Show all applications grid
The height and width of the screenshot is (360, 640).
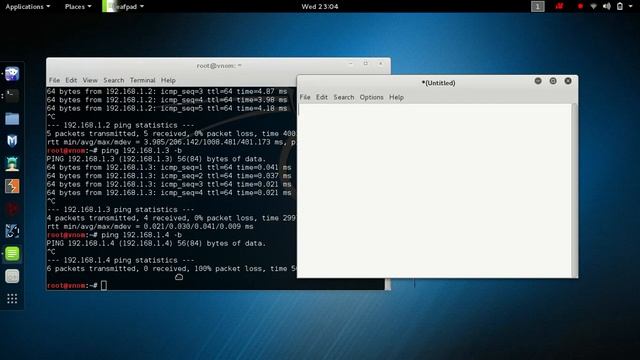[x=12, y=298]
